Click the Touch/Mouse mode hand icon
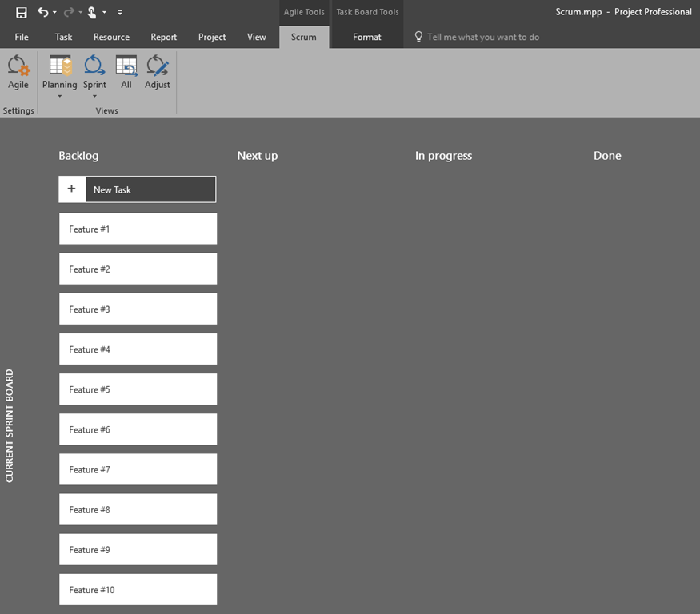 92,12
